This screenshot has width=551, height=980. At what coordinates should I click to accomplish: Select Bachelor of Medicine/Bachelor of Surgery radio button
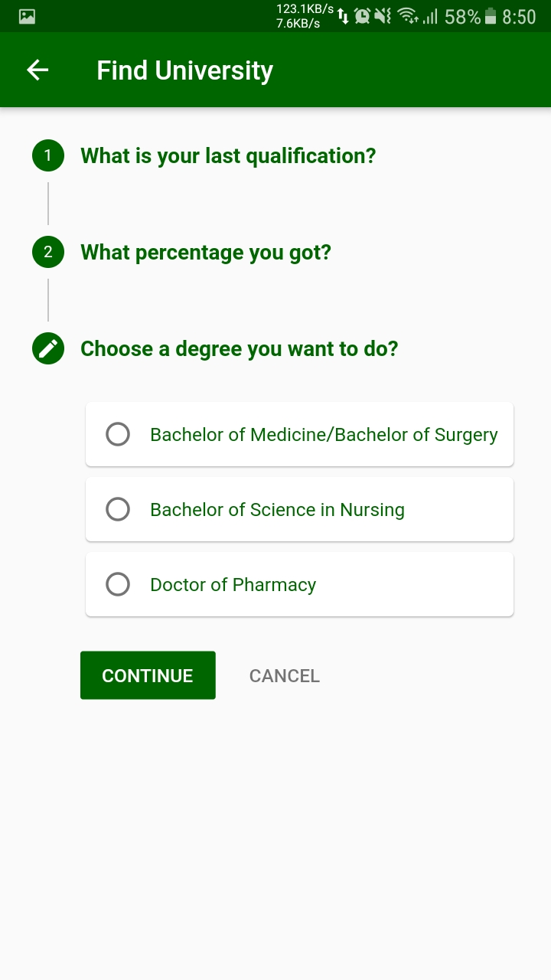pyautogui.click(x=118, y=435)
